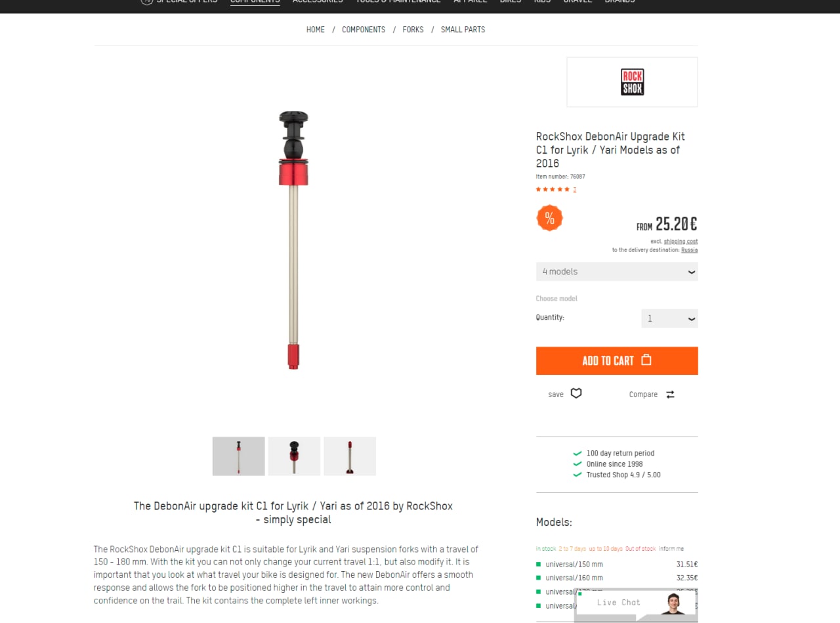Click the RockShox brand logo
The width and height of the screenshot is (840, 623).
click(x=632, y=82)
